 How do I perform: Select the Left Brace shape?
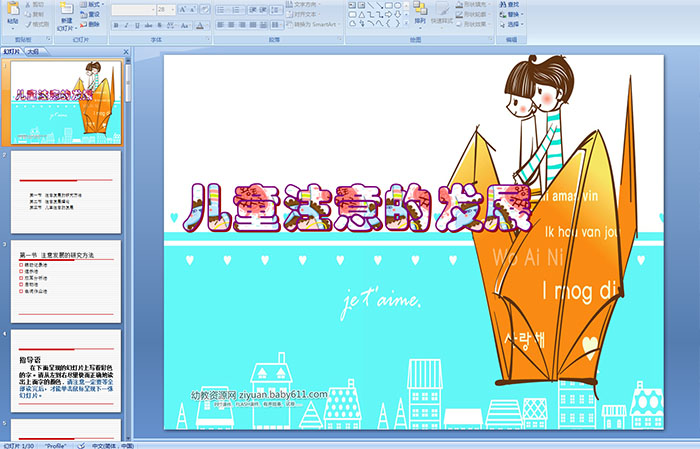(x=388, y=24)
